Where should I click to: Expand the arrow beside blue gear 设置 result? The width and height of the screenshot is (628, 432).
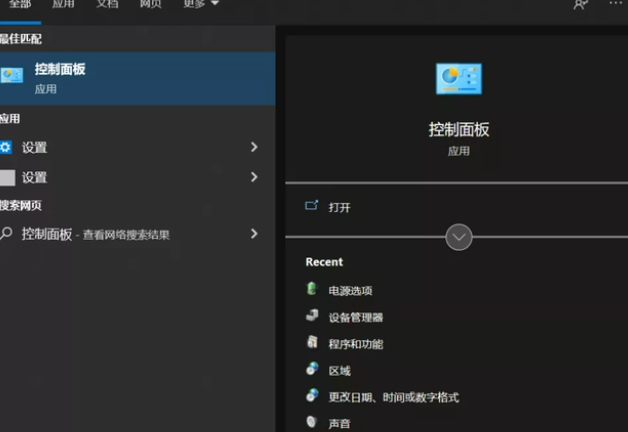(x=254, y=147)
